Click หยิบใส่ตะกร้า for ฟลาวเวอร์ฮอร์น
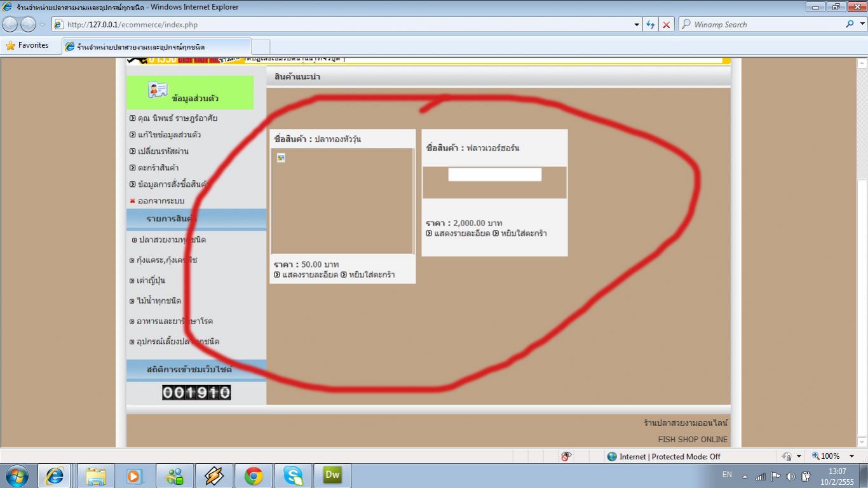 tap(524, 233)
